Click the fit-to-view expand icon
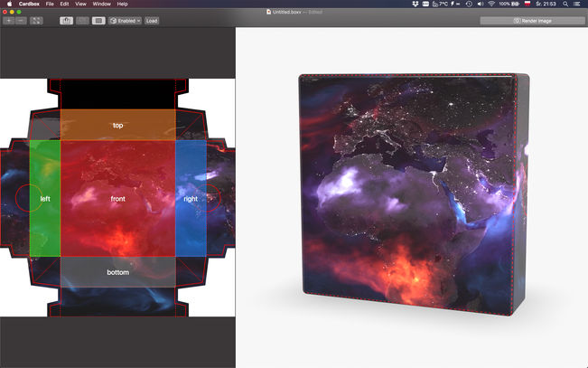The height and width of the screenshot is (368, 588). pos(37,20)
